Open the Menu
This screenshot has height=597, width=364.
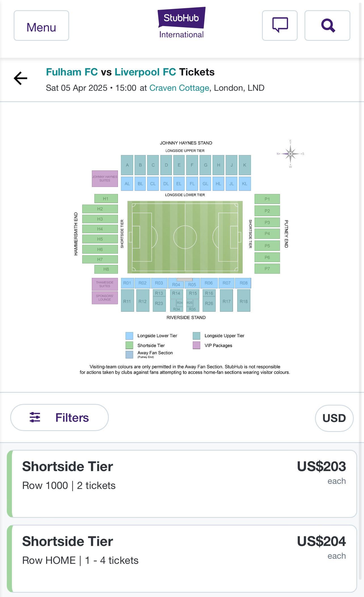pos(41,25)
